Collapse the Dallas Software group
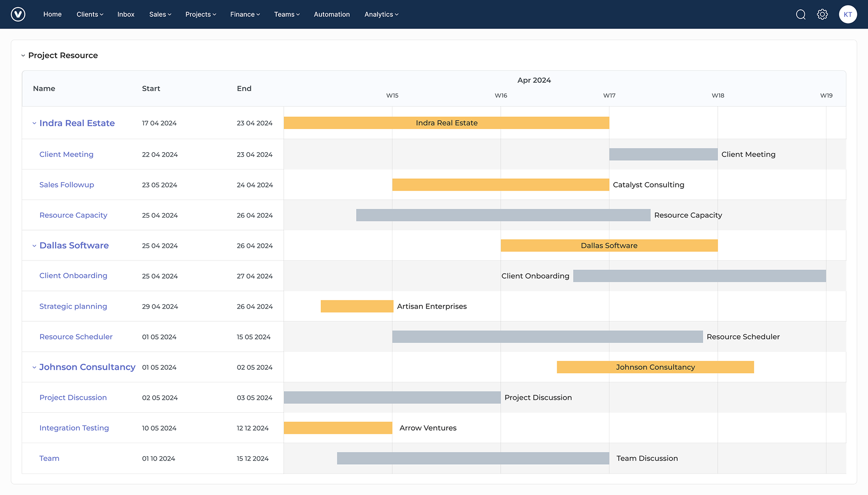The image size is (868, 495). pos(34,246)
